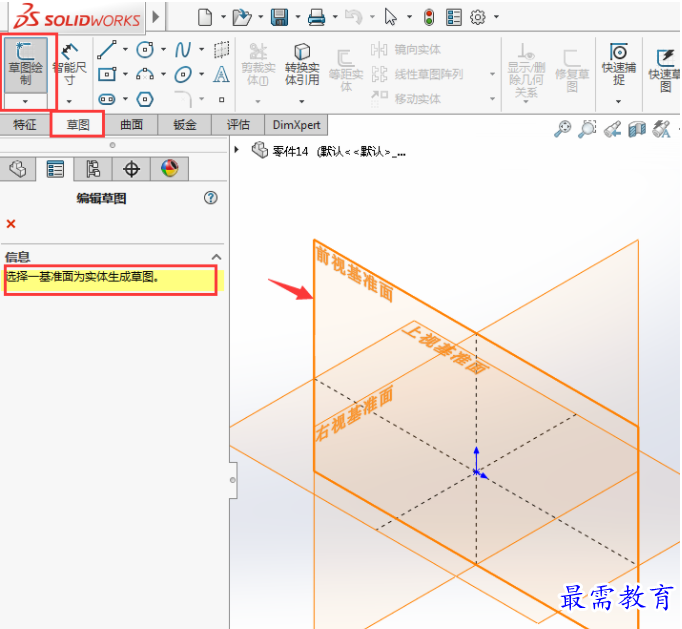This screenshot has height=629, width=682.
Task: Switch to the 曲面 ribbon tab
Action: (131, 125)
